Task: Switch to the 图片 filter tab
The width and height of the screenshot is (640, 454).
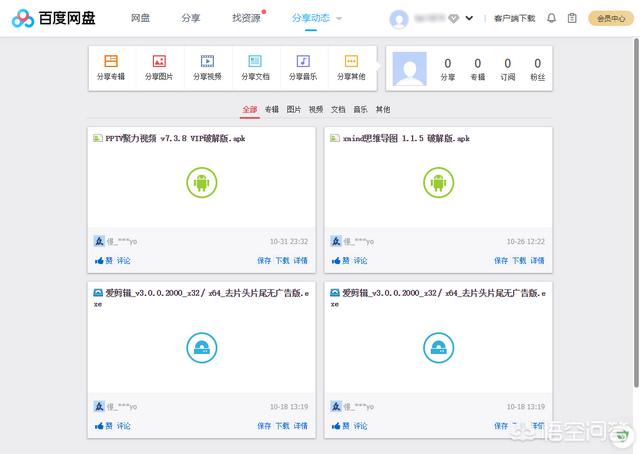Action: (x=294, y=109)
